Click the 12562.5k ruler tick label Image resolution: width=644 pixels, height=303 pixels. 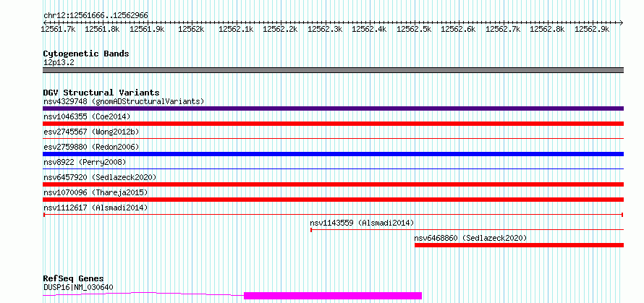coord(414,29)
